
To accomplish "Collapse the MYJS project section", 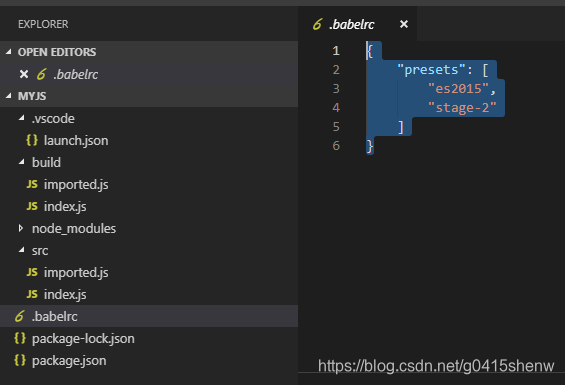I will 9,96.
